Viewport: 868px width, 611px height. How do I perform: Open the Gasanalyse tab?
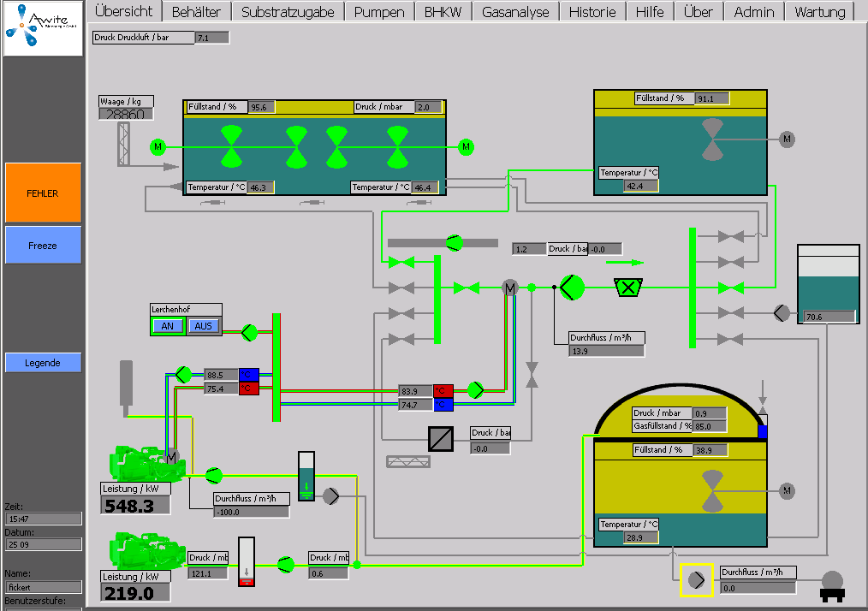(516, 12)
